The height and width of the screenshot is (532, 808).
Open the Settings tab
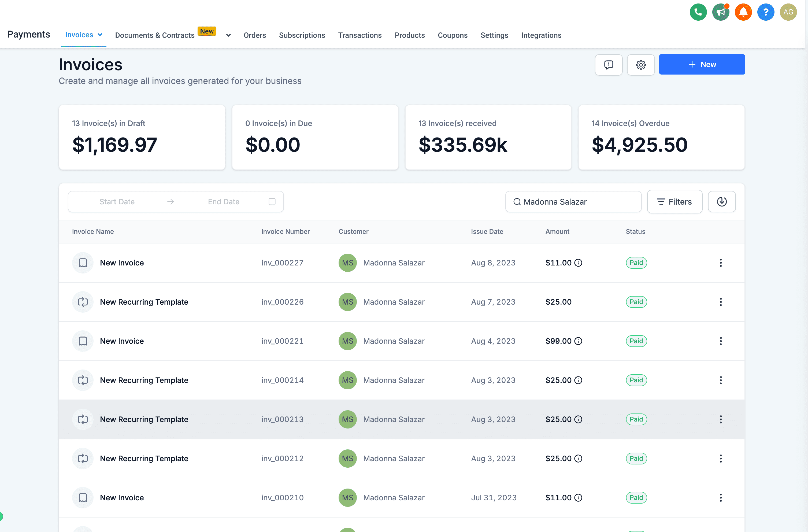click(494, 35)
